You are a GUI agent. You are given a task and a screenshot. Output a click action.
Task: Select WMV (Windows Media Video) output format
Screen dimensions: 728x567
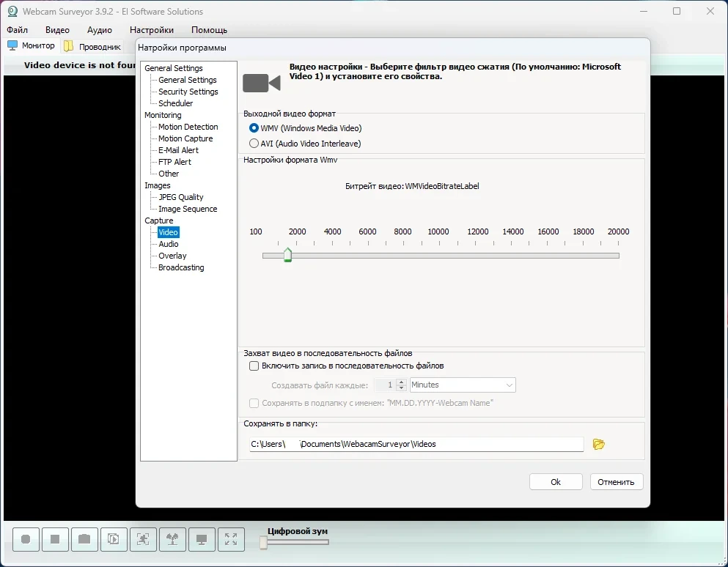point(306,128)
